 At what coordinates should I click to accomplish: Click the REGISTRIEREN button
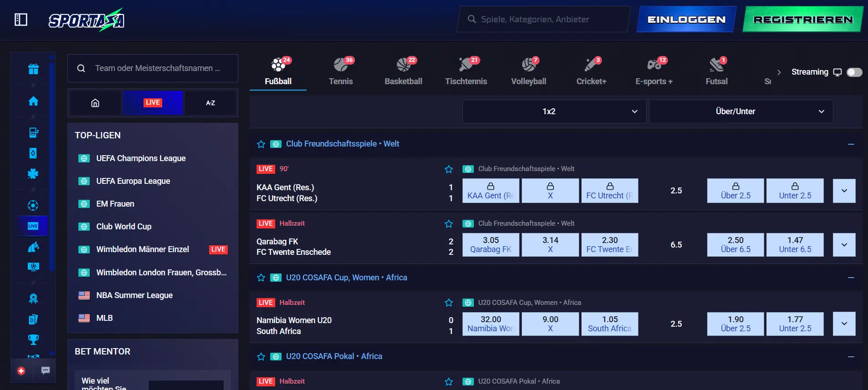point(803,19)
